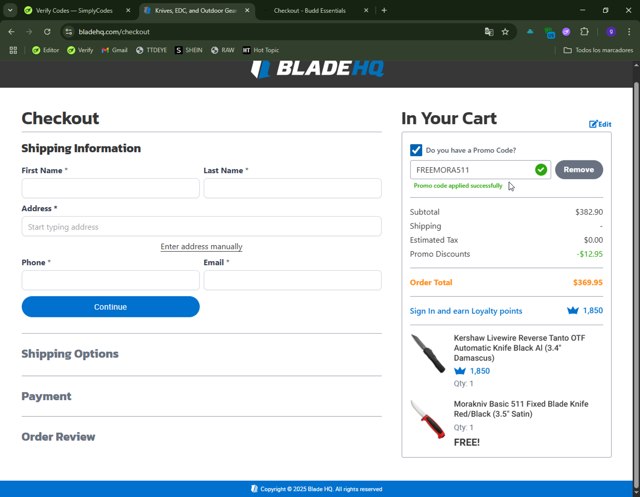
Task: Click the First Name field
Action: coord(110,188)
